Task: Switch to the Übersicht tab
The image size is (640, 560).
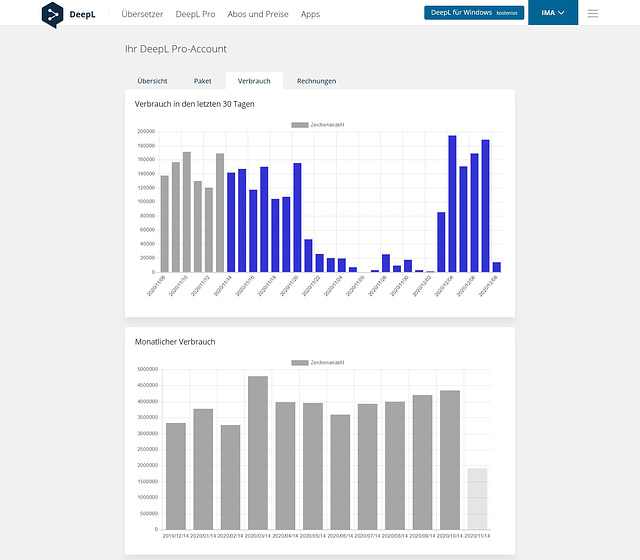Action: pos(152,81)
